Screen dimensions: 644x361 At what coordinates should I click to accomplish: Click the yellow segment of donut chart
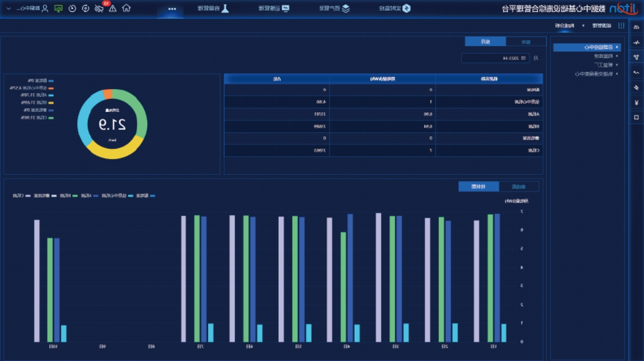(116, 150)
